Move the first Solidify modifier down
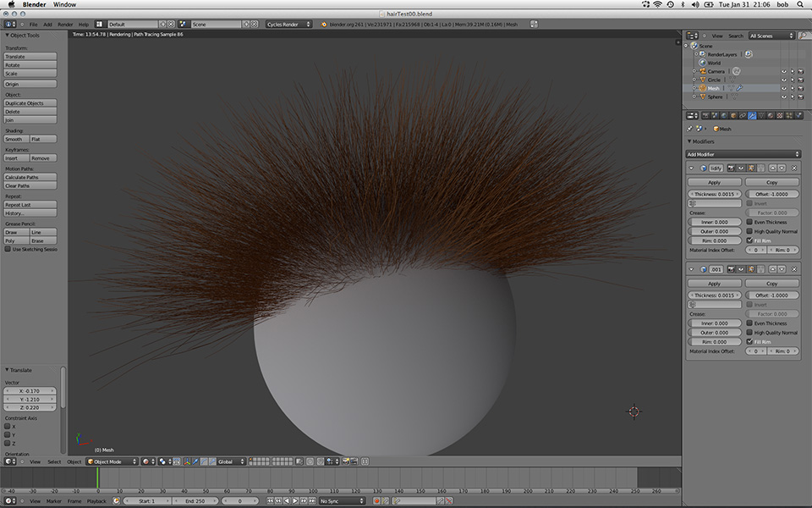The image size is (812, 508). click(x=782, y=168)
